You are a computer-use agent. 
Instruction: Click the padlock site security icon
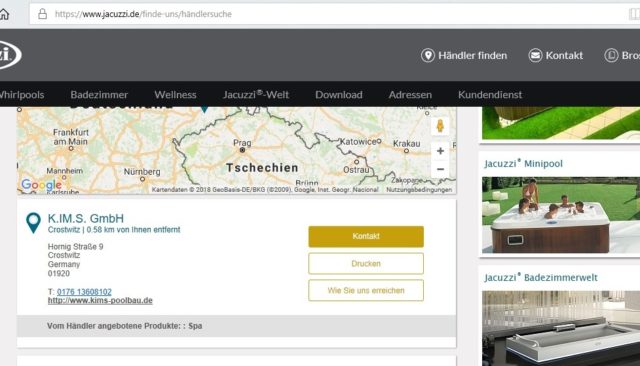point(42,14)
